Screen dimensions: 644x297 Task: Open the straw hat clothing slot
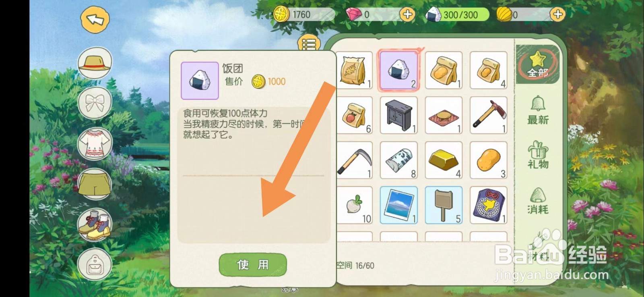[95, 62]
